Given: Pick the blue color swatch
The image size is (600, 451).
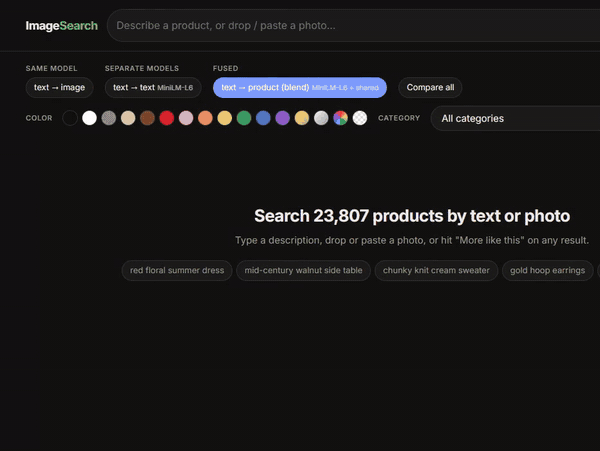Looking at the screenshot, I should pos(263,118).
